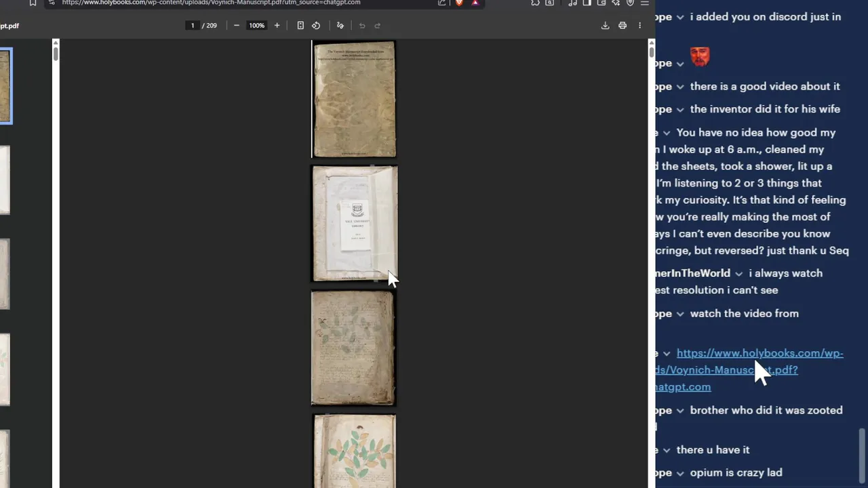Expand chevron beside 'opium is crazy lad'
Viewport: 868px width, 488px height.
pyautogui.click(x=680, y=473)
